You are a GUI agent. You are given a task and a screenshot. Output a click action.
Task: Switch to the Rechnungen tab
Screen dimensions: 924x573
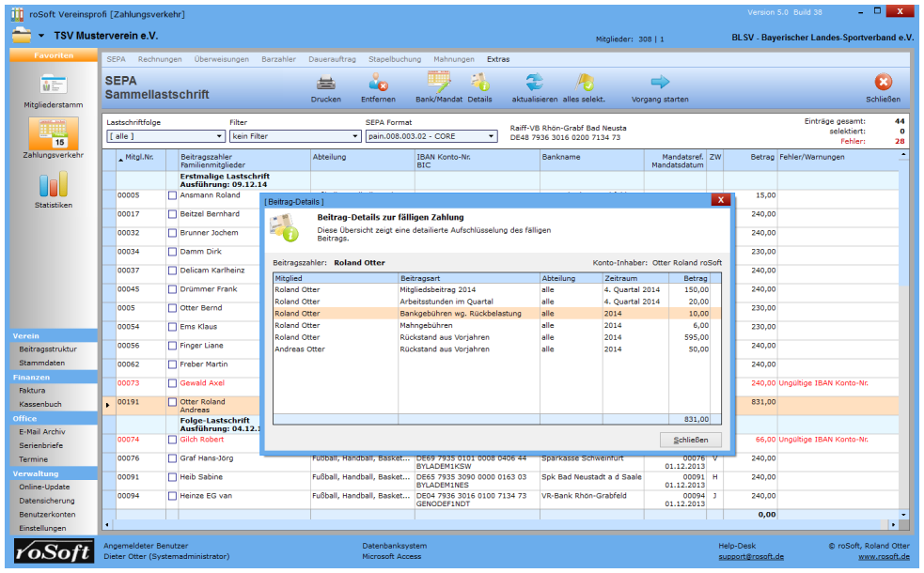tap(160, 59)
